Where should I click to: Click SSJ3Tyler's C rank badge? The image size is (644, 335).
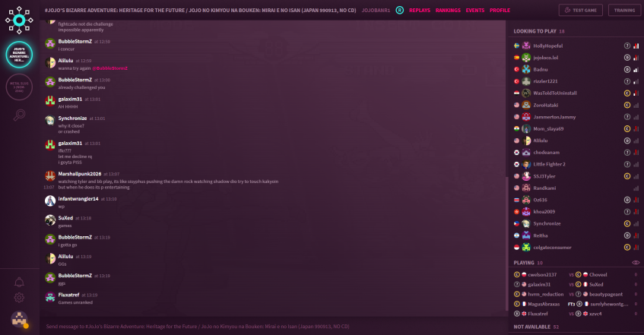tap(627, 176)
